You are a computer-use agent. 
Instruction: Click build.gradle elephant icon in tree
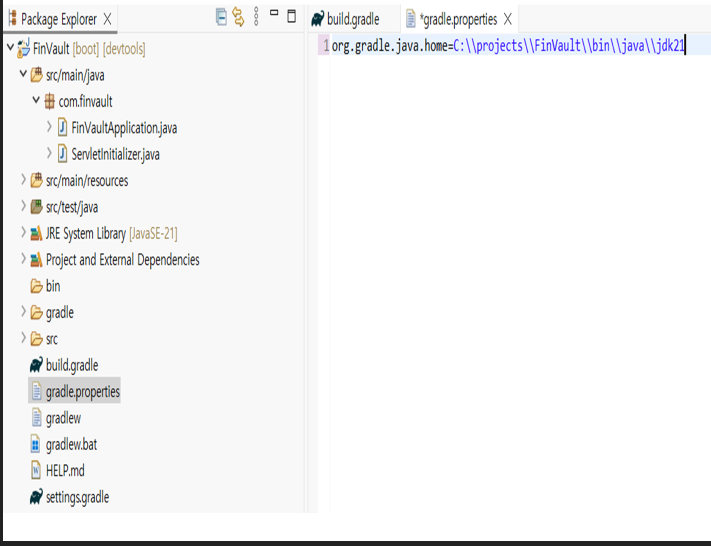[36, 365]
